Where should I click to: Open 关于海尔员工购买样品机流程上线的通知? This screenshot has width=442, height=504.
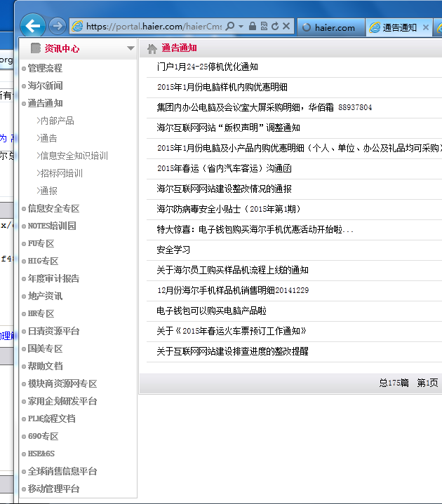coord(233,270)
